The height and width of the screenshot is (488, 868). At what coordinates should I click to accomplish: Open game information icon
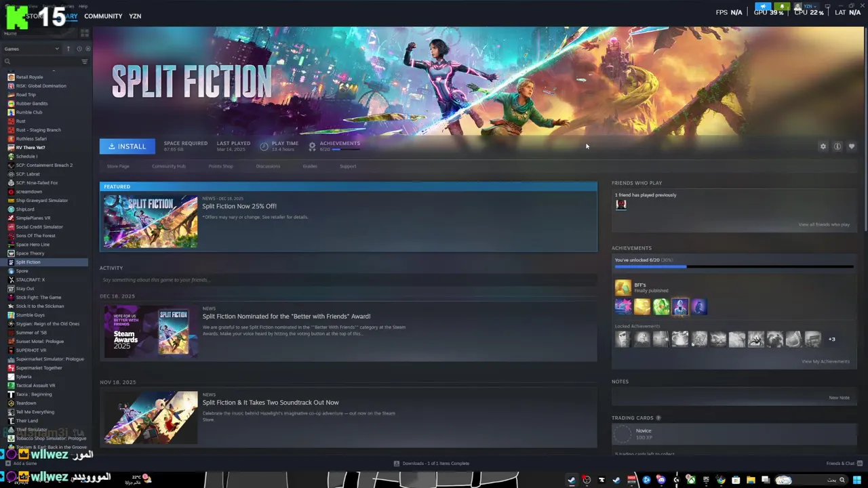point(837,146)
